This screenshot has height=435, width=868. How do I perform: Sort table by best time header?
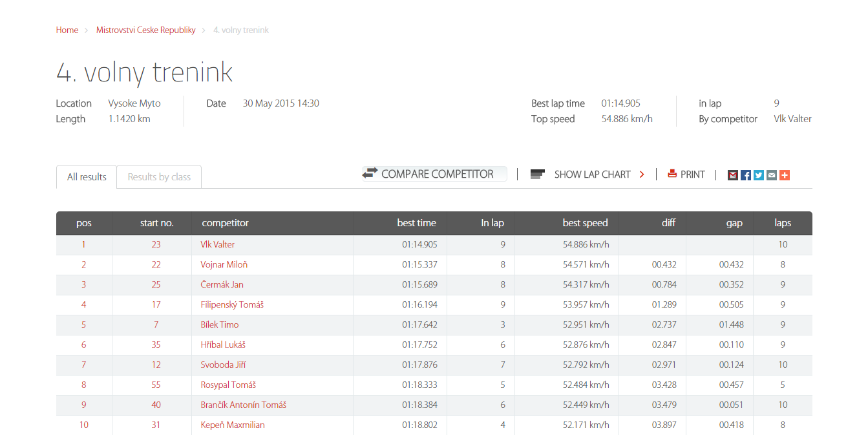pyautogui.click(x=416, y=223)
